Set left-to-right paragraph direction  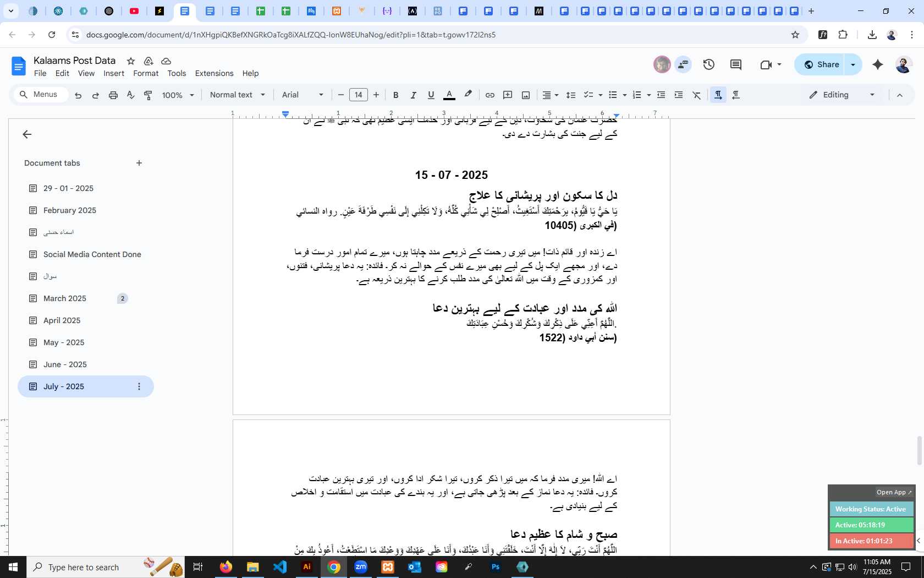click(718, 95)
